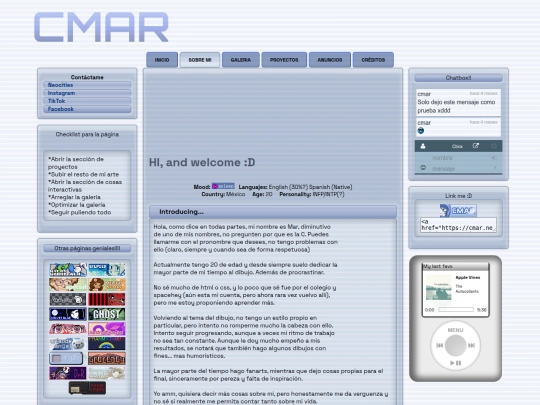
Task: Send the message with the chevron arrow
Action: (x=495, y=168)
